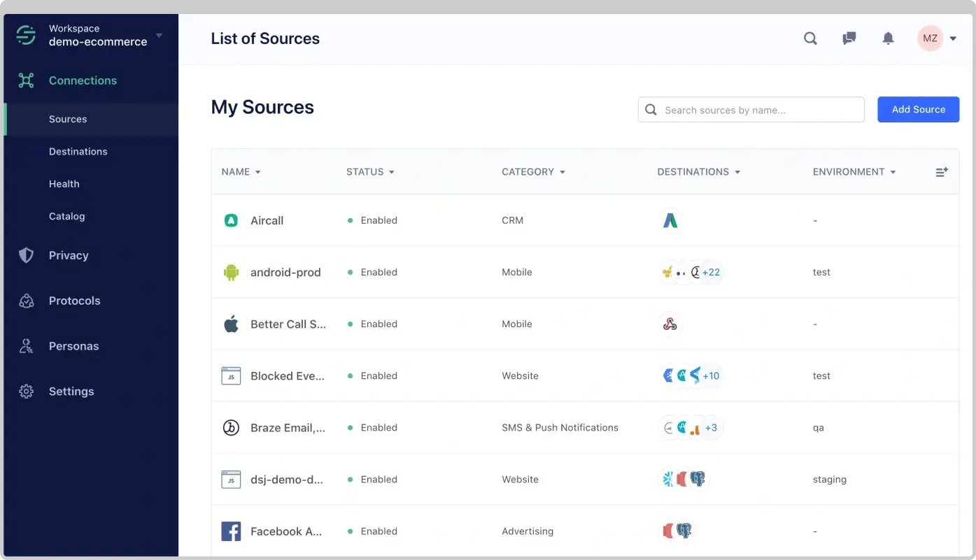Click the Apple icon beside Better Call S...
This screenshot has height=560, width=976.
(x=231, y=324)
